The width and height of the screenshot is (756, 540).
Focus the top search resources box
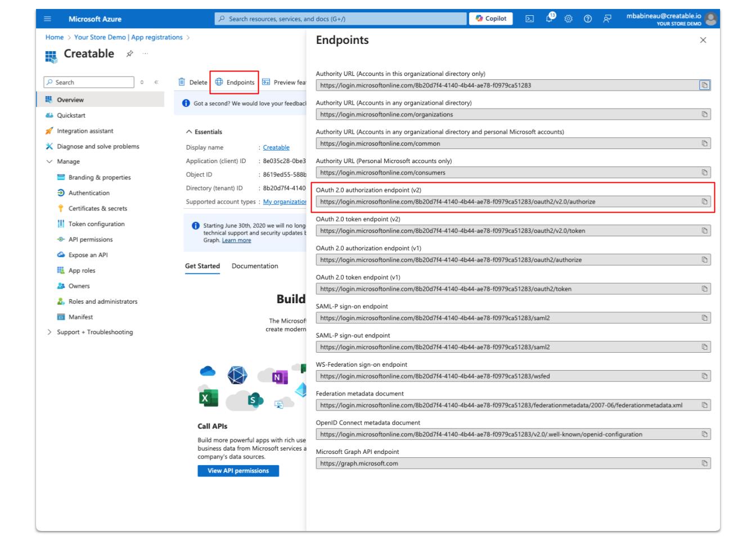pyautogui.click(x=340, y=19)
